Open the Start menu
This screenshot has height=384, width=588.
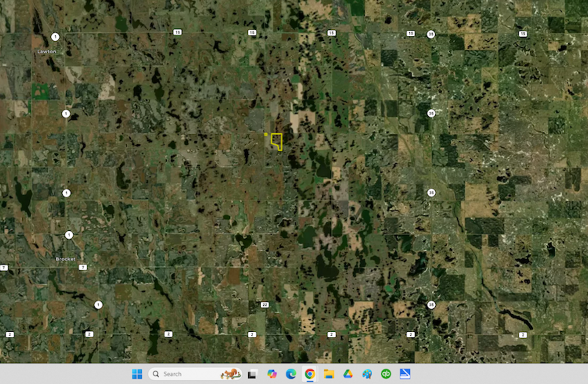coord(137,374)
